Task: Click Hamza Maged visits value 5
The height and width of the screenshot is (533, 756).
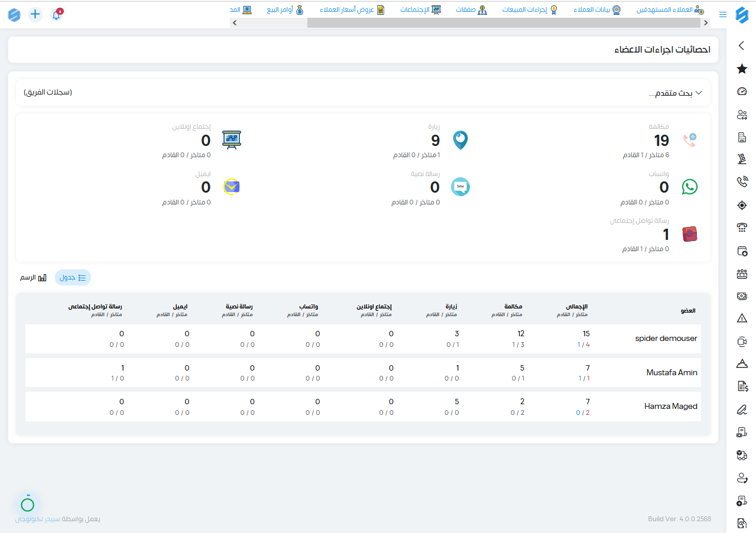Action: click(456, 401)
